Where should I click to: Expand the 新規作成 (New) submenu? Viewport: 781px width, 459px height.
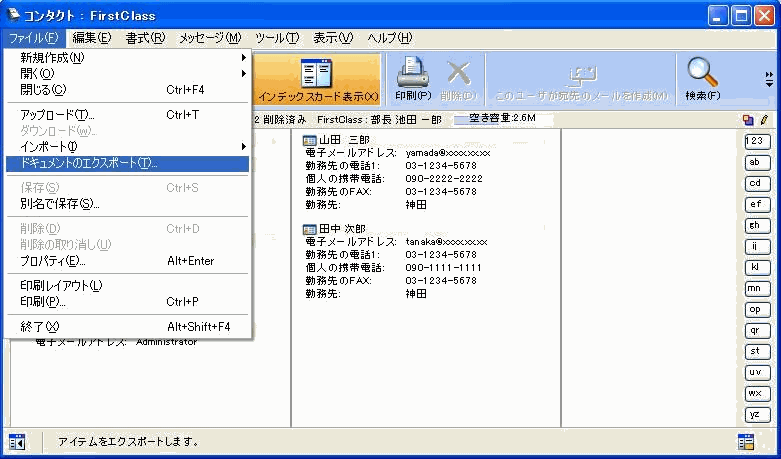(130, 57)
